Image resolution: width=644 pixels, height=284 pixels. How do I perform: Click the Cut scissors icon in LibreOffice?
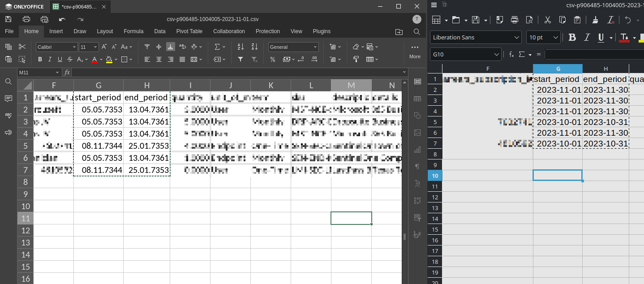point(547,20)
